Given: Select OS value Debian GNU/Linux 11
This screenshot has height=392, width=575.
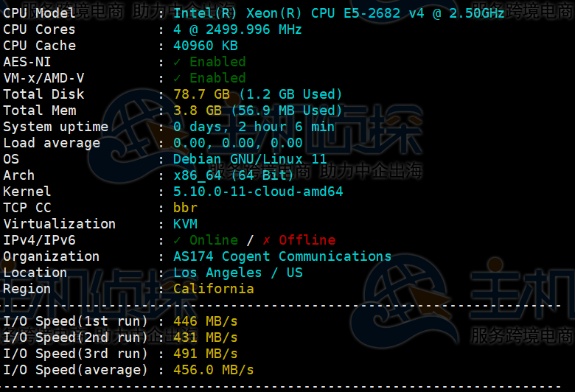Looking at the screenshot, I should 250,159.
